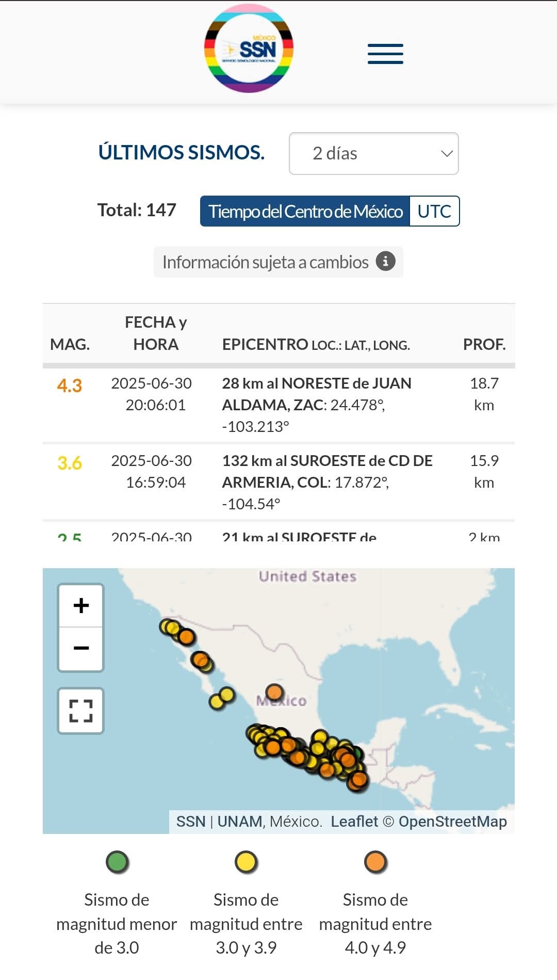Click the MAG. column header
Image resolution: width=557 pixels, height=980 pixels.
point(70,344)
